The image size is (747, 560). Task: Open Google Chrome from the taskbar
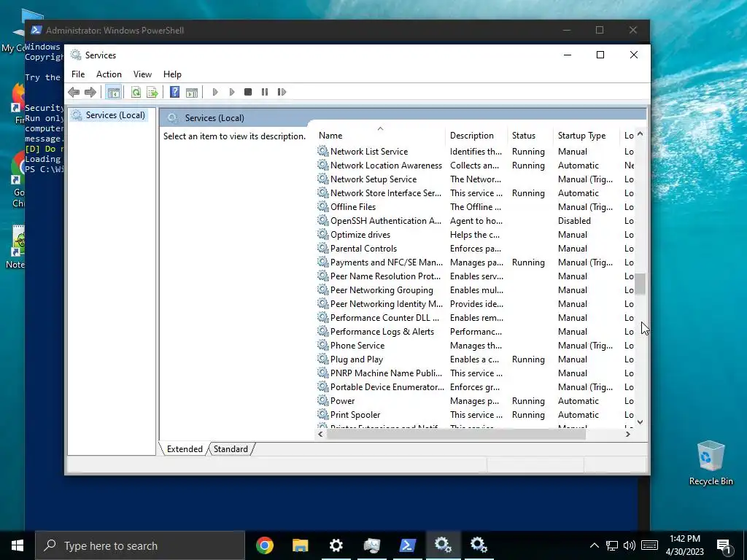pos(265,545)
